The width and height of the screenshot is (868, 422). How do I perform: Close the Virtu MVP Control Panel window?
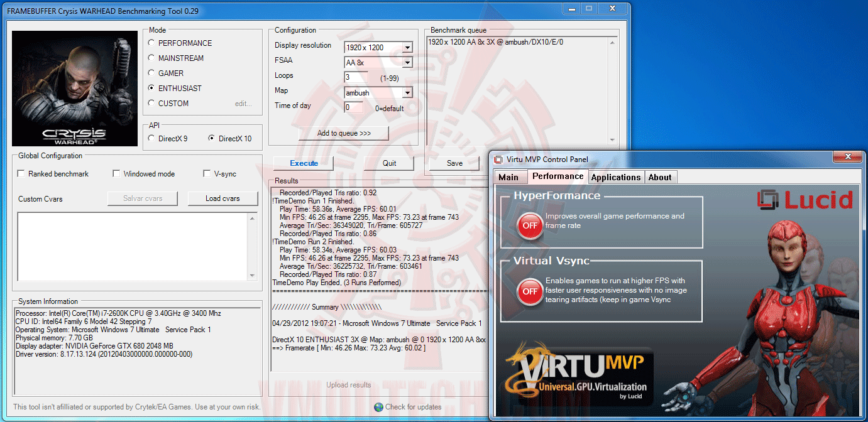click(x=848, y=156)
